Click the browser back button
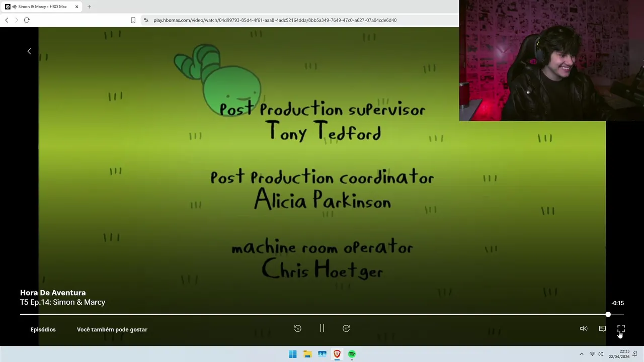 coord(7,20)
